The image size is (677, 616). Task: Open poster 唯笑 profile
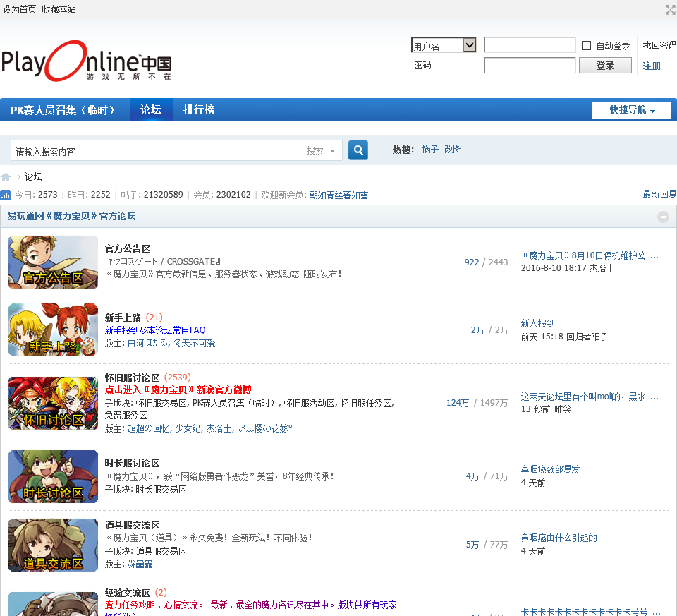point(563,409)
